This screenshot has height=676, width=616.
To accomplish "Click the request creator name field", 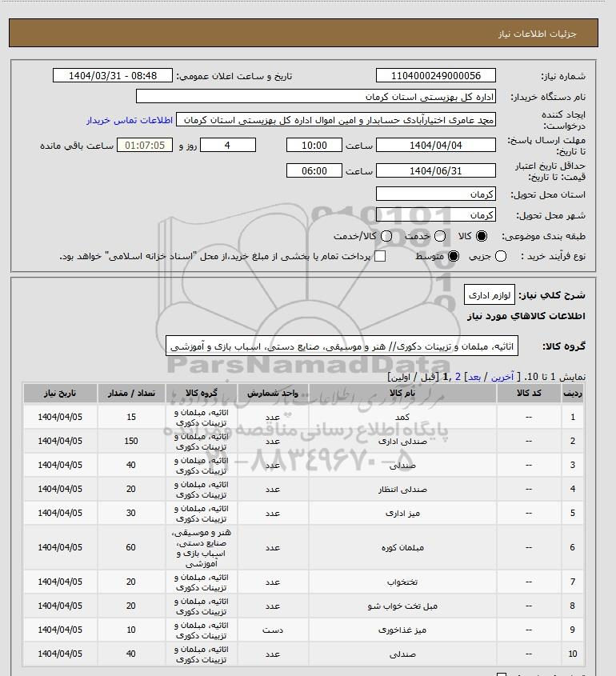I will pos(336,120).
